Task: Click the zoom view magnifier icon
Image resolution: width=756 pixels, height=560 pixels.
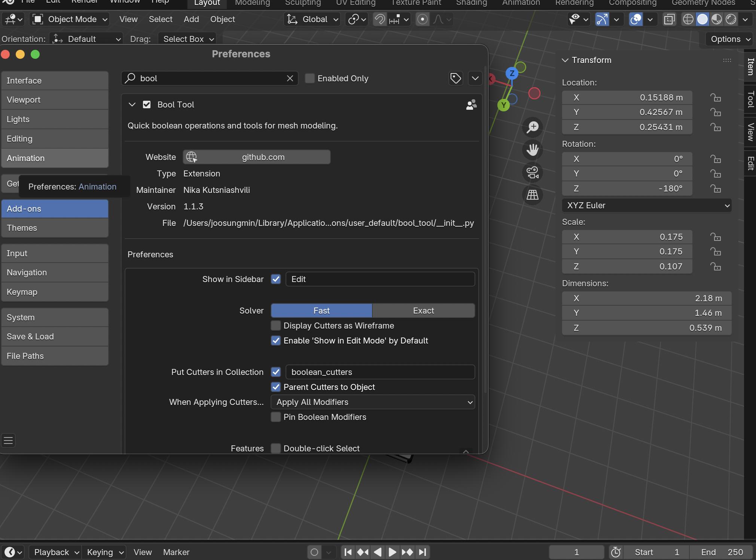Action: pos(533,127)
